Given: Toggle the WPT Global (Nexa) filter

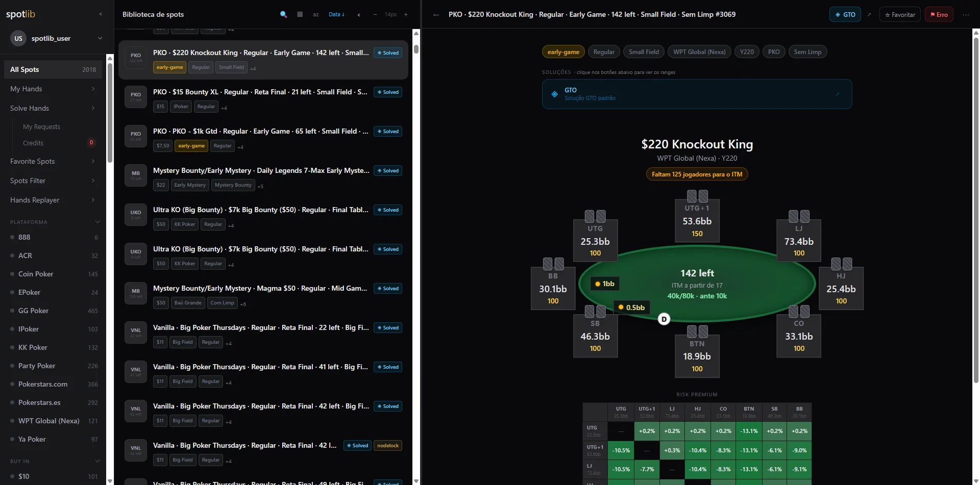Looking at the screenshot, I should (53, 421).
